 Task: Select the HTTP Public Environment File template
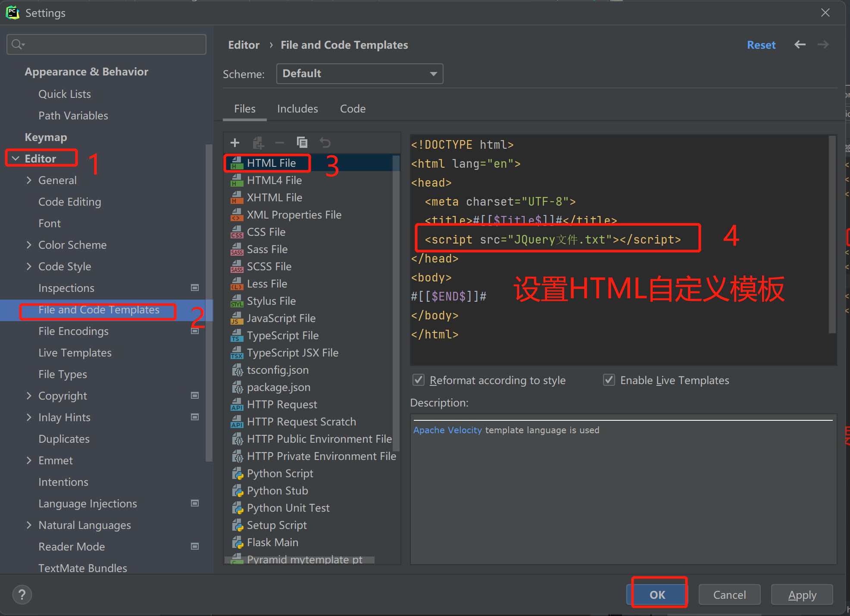point(312,439)
